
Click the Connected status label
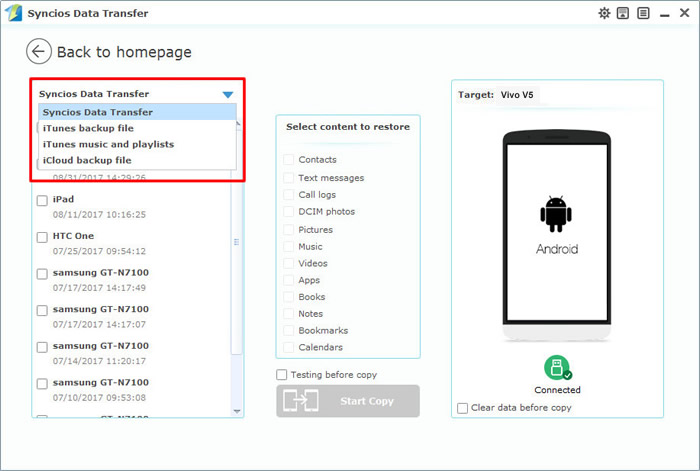pos(557,390)
